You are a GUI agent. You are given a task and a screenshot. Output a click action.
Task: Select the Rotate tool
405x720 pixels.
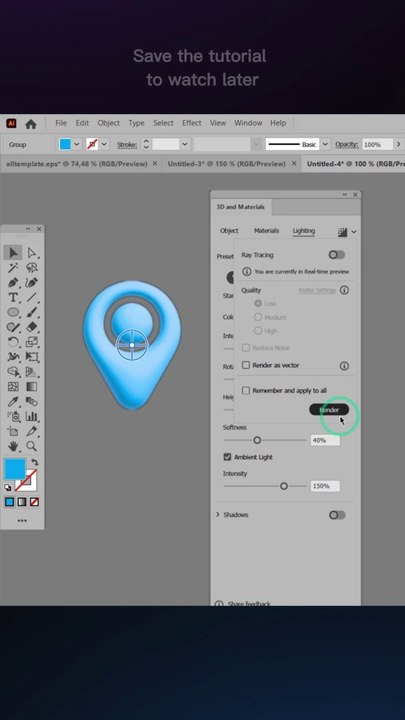[x=13, y=342]
